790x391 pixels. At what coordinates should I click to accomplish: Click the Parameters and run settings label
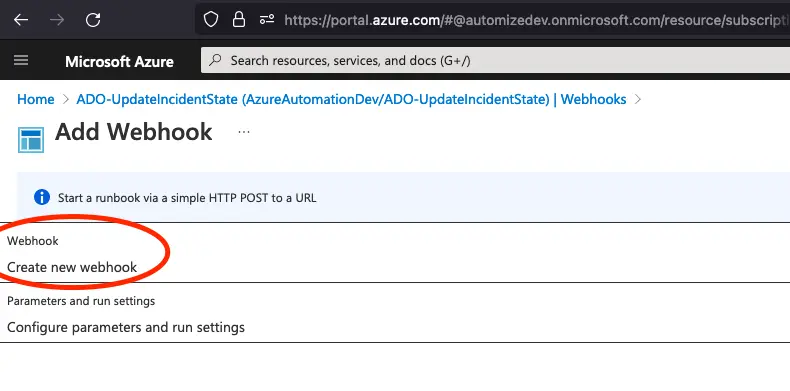click(81, 301)
